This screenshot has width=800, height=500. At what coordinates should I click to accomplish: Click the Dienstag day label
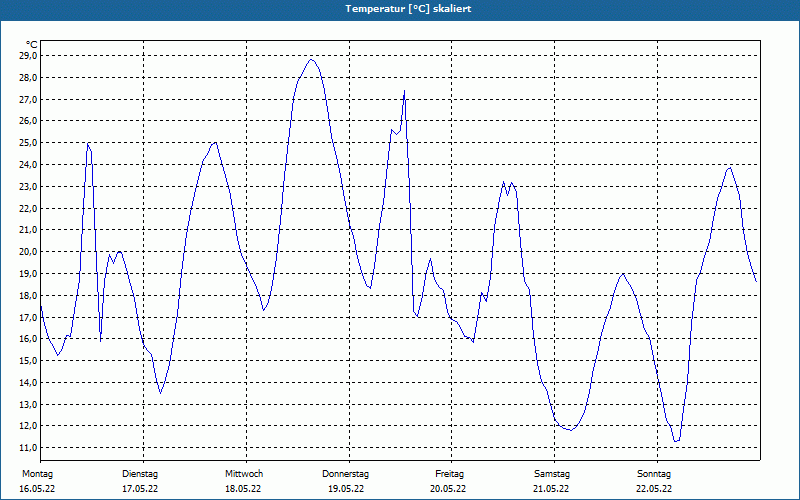[140, 474]
